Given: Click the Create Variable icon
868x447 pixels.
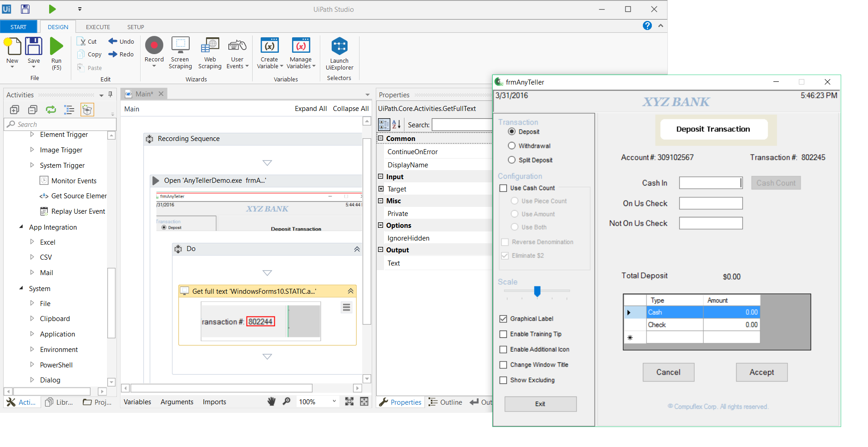Looking at the screenshot, I should pyautogui.click(x=269, y=46).
